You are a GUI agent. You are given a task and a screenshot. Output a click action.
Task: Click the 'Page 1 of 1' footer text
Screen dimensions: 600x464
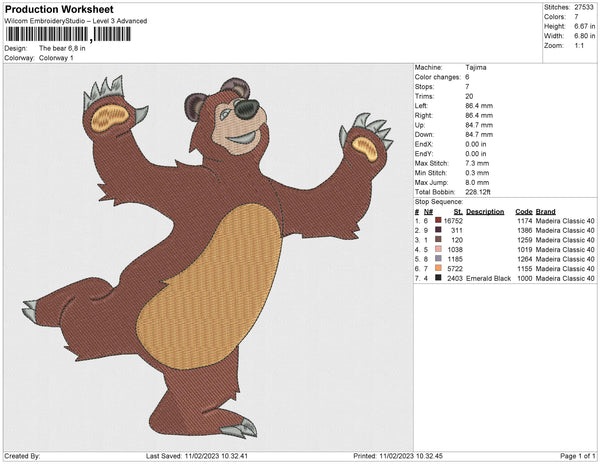tap(578, 456)
